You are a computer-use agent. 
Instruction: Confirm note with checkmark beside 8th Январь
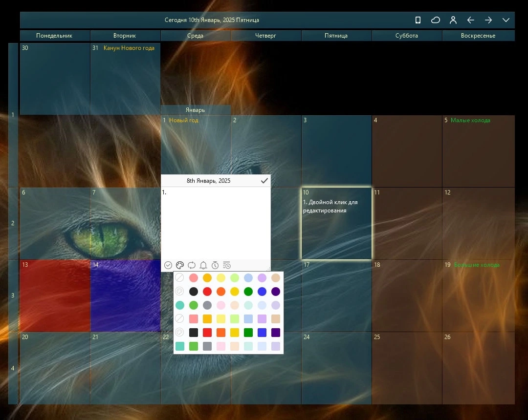tap(264, 181)
